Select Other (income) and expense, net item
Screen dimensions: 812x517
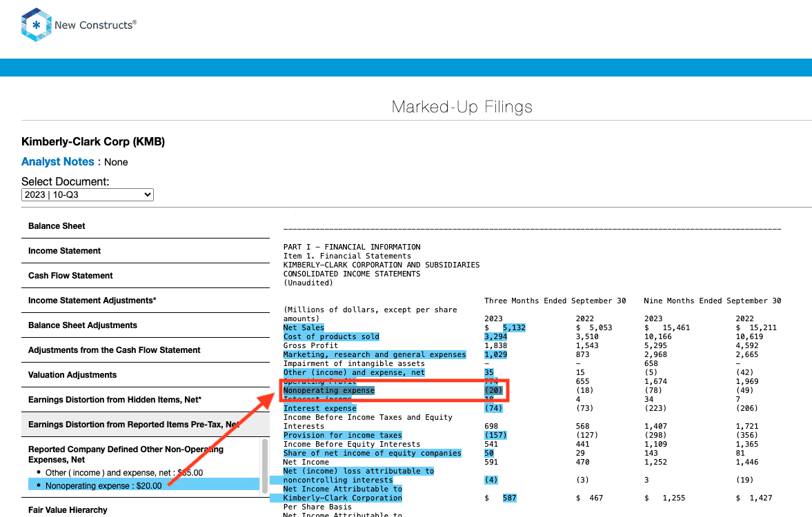123,472
